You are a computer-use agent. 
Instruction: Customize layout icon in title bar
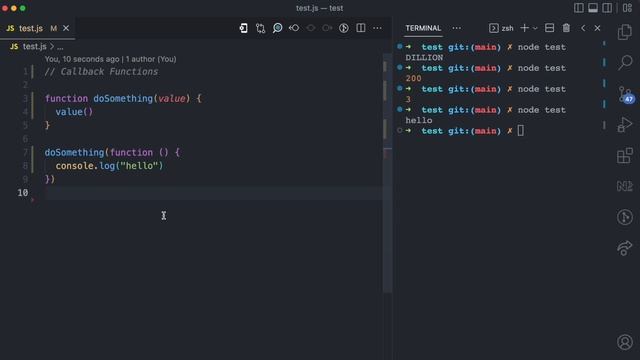pyautogui.click(x=627, y=8)
